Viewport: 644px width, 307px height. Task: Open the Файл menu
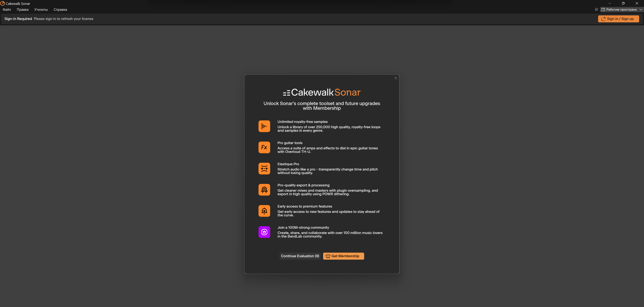click(7, 10)
